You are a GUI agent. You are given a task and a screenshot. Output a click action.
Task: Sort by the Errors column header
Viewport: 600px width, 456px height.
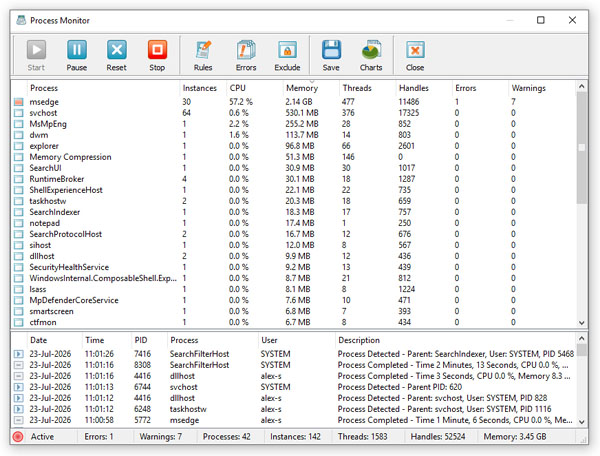tap(480, 88)
